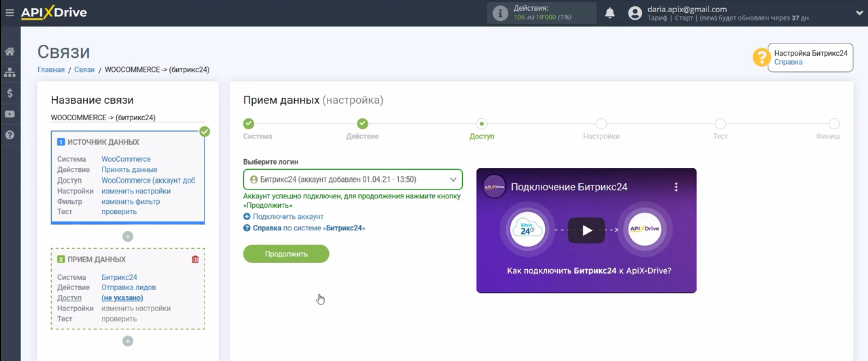Click the receiver проверить text
This screenshot has height=361, width=868.
(119, 319)
